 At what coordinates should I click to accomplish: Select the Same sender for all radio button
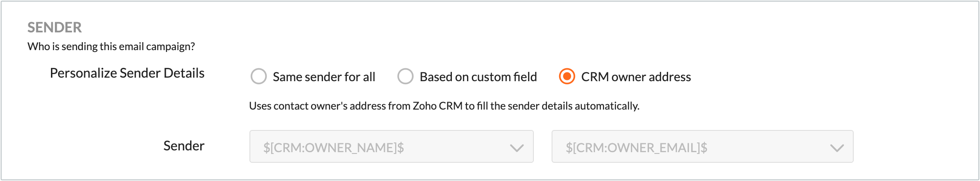(x=259, y=76)
